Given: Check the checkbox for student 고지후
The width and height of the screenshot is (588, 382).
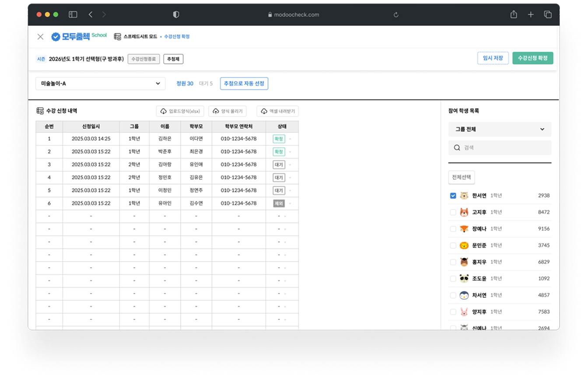Looking at the screenshot, I should pos(453,212).
